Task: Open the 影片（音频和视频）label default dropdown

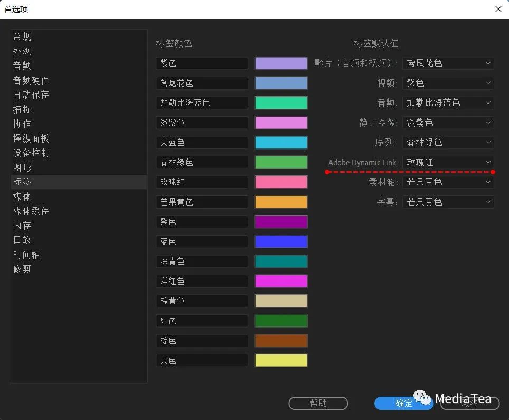Action: (448, 63)
